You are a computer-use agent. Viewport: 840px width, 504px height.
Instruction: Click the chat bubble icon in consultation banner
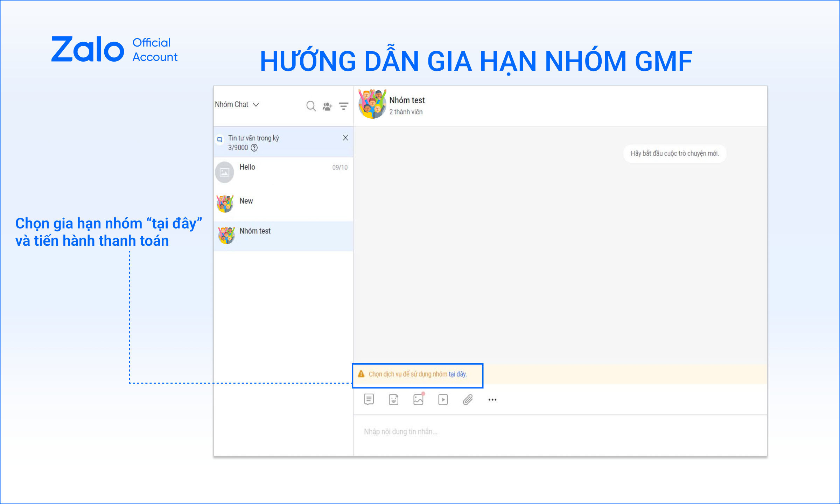[x=219, y=139]
